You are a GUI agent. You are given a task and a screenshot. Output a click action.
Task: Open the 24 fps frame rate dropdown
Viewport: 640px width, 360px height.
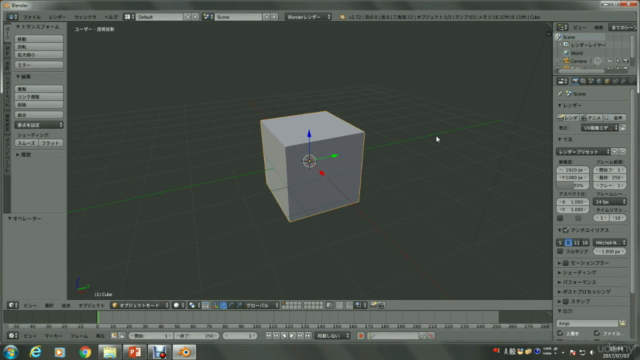(x=610, y=202)
